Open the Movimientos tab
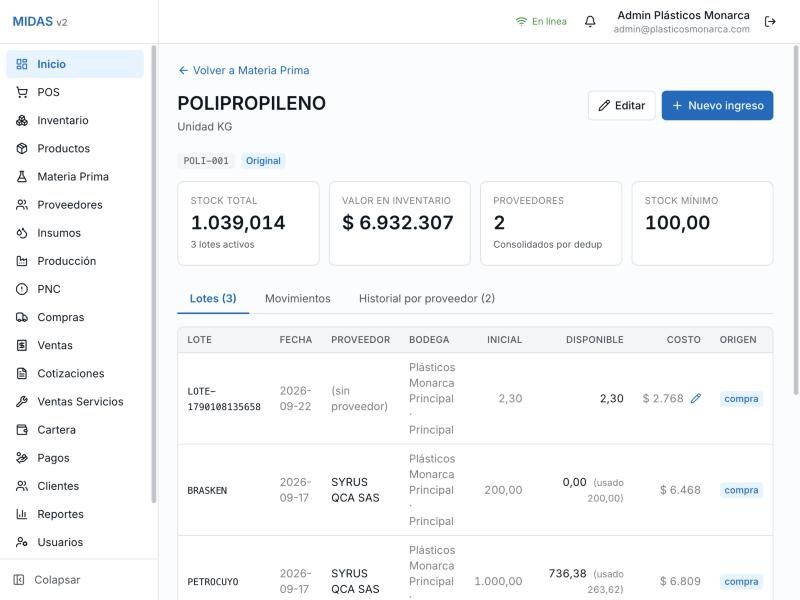The image size is (800, 600). coord(297,298)
